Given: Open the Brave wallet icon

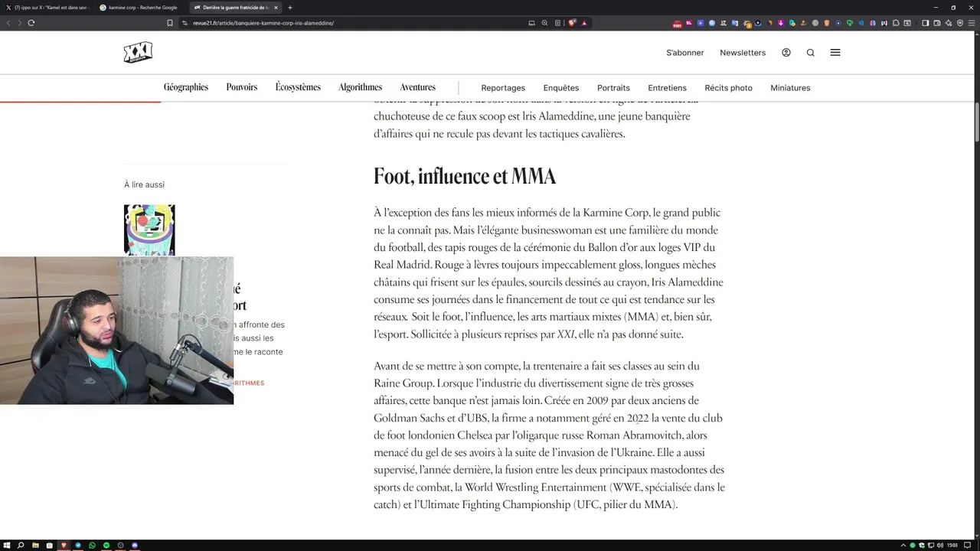Looking at the screenshot, I should (936, 23).
